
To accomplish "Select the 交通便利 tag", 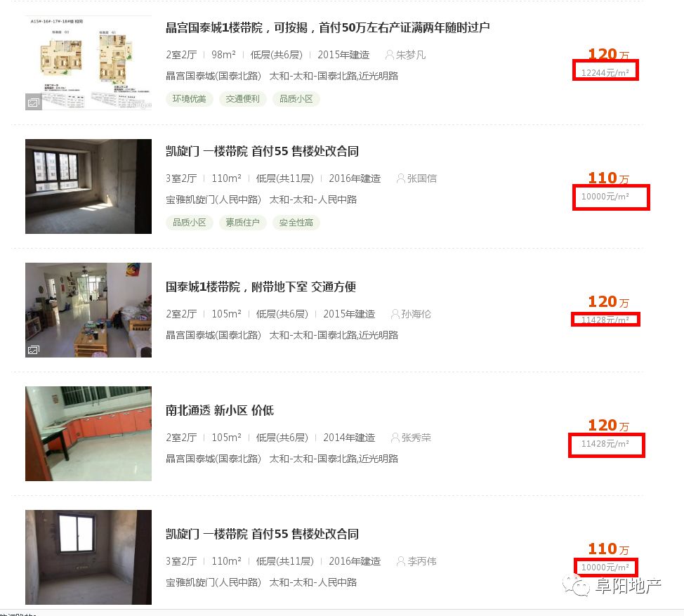I will point(242,99).
